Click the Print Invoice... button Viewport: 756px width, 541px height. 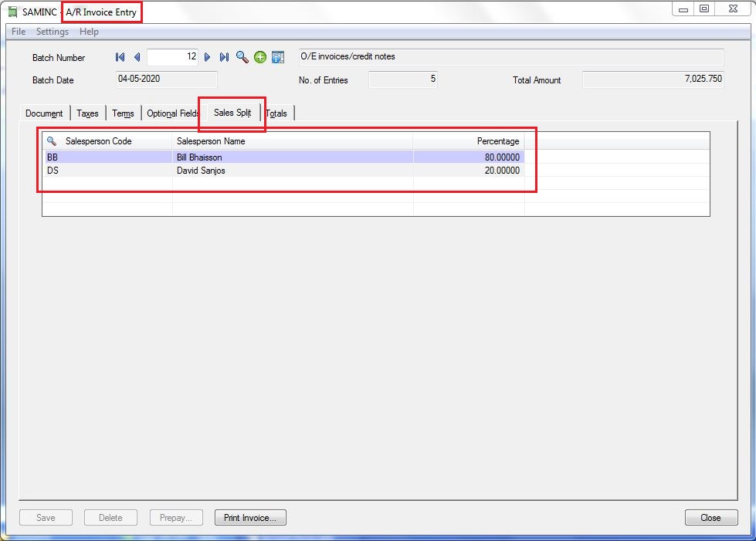[x=250, y=517]
